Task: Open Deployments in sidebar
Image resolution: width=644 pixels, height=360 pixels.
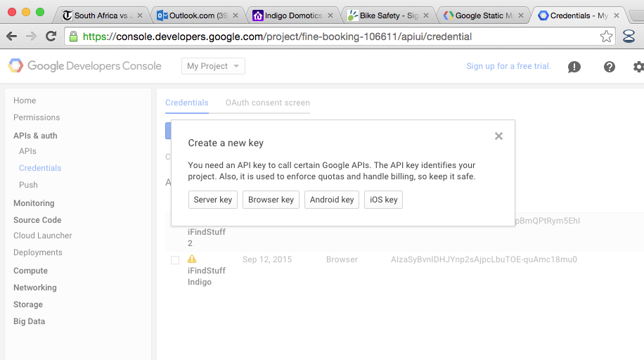Action: tap(38, 252)
